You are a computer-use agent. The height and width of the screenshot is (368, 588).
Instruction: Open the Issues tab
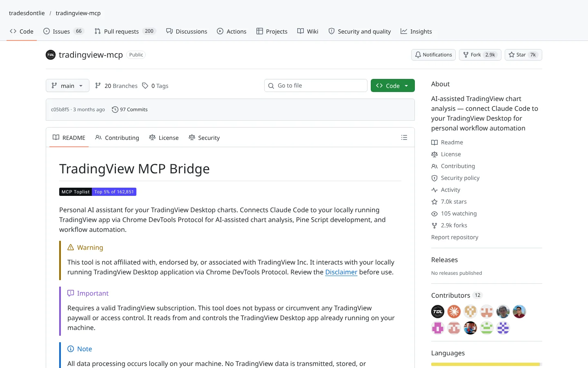click(64, 31)
